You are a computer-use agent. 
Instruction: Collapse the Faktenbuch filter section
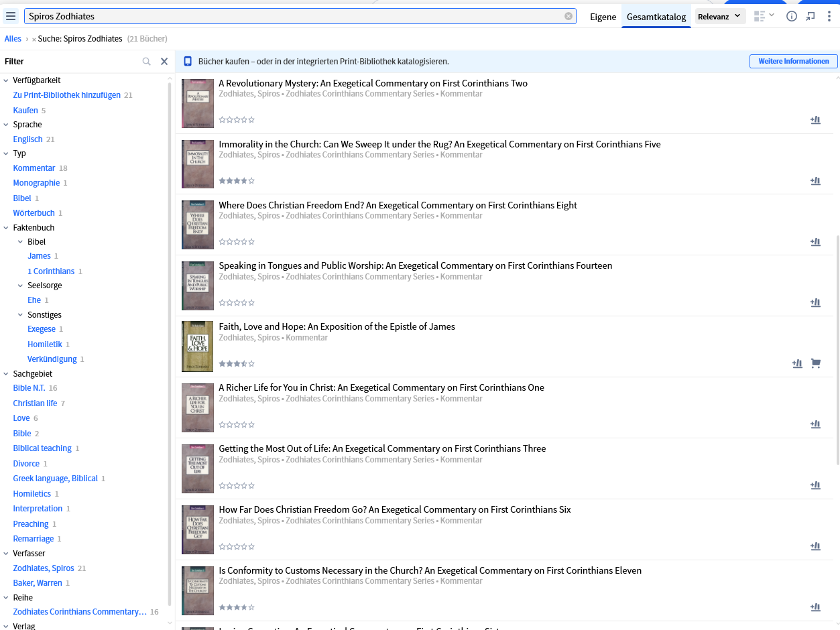point(6,228)
